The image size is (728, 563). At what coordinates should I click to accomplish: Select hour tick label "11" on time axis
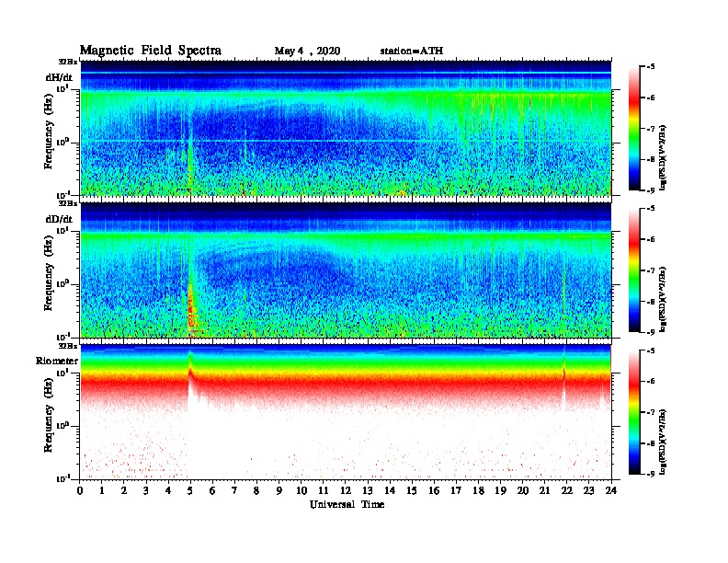point(324,490)
